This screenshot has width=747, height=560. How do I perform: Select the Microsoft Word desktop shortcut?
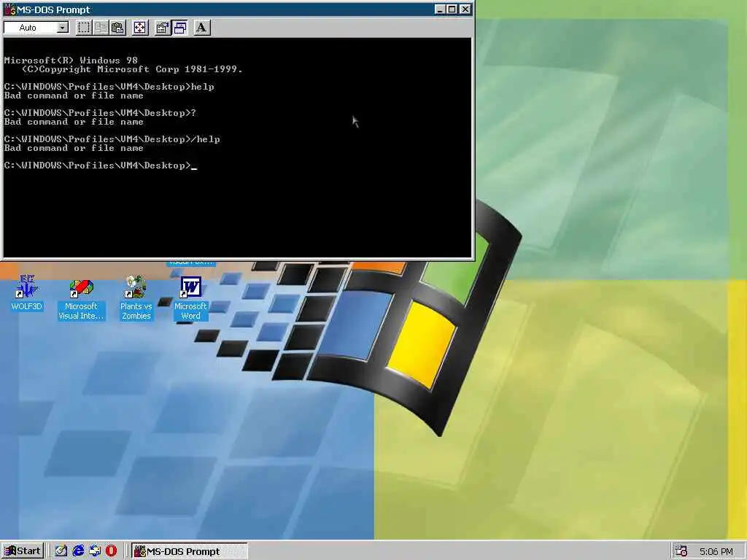pos(190,298)
